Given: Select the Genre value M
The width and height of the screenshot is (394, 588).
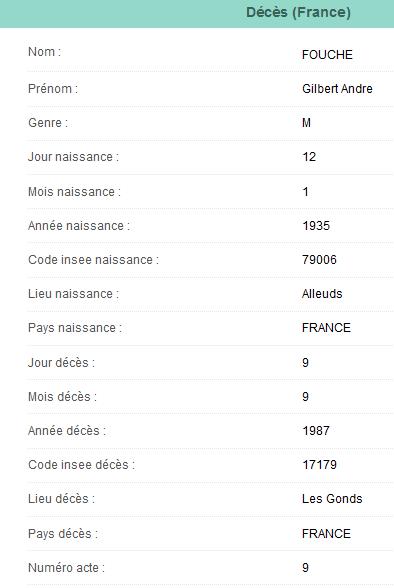Looking at the screenshot, I should [x=306, y=123].
